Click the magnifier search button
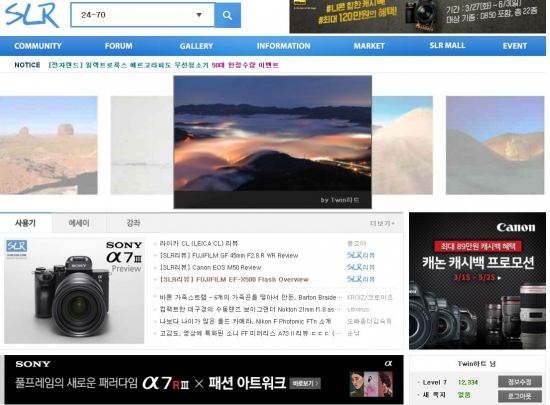The height and width of the screenshot is (405, 550). point(227,15)
